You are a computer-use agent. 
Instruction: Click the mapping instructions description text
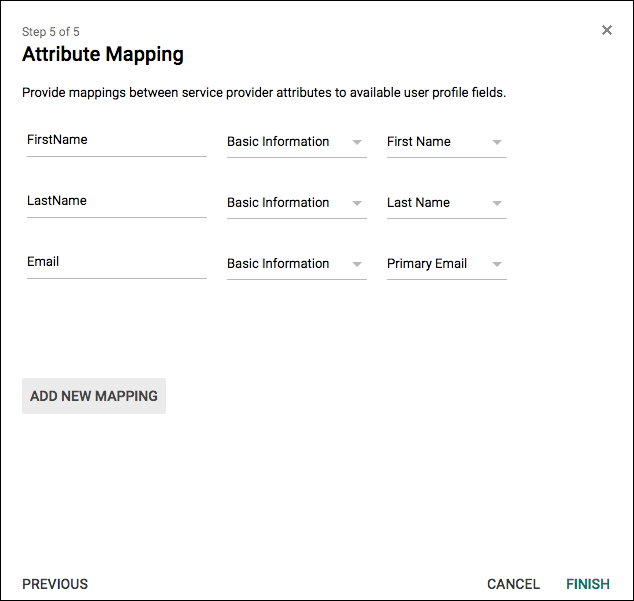coord(264,93)
